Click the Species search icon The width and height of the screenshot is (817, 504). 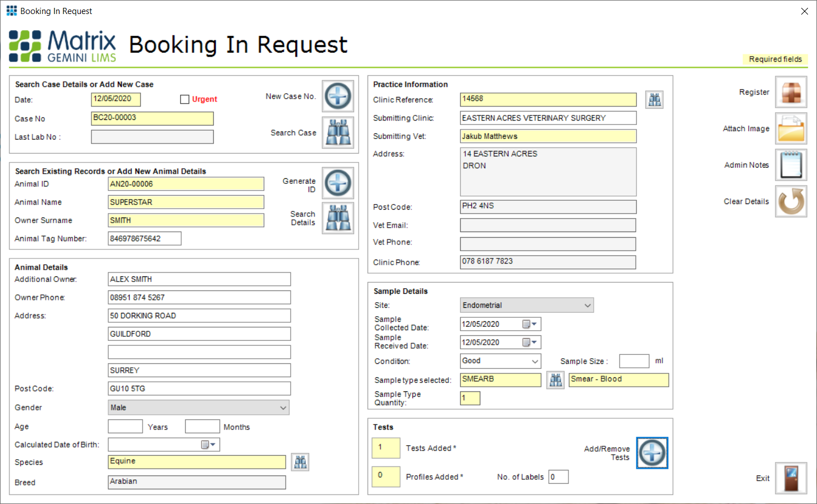coord(300,462)
